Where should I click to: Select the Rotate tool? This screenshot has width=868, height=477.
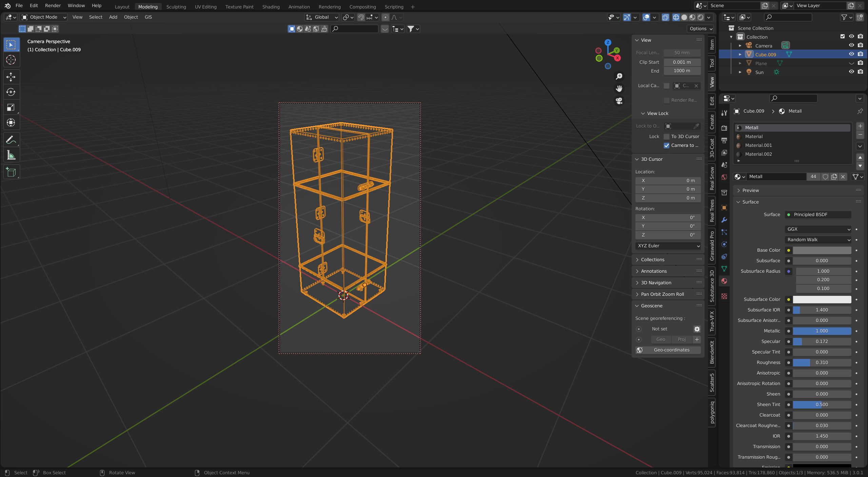11,92
